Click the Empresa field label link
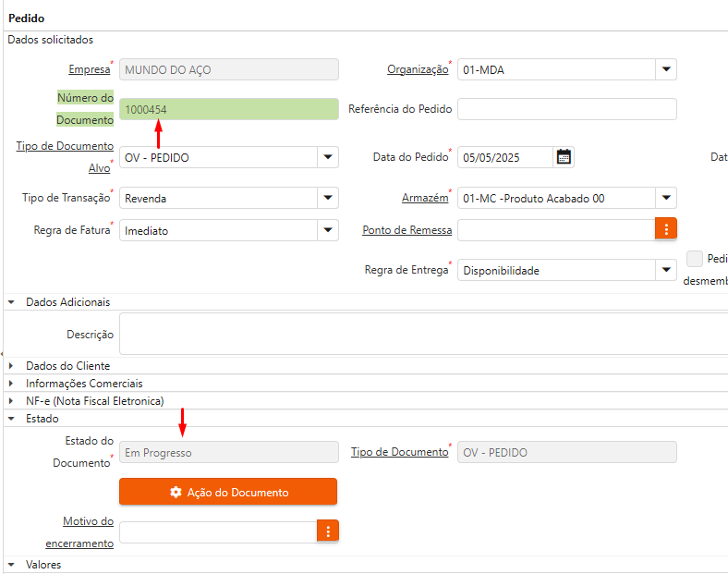The width and height of the screenshot is (728, 574). [x=89, y=69]
